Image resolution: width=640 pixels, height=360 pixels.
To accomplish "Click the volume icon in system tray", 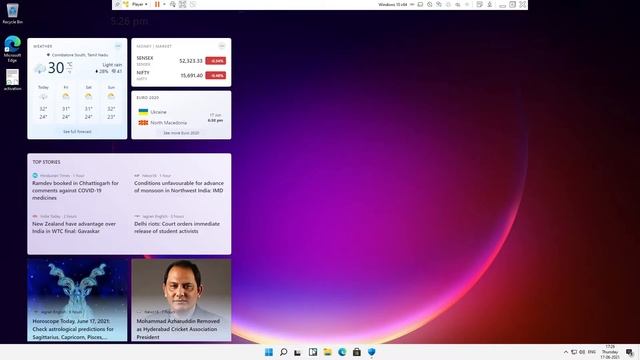I will (x=582, y=352).
